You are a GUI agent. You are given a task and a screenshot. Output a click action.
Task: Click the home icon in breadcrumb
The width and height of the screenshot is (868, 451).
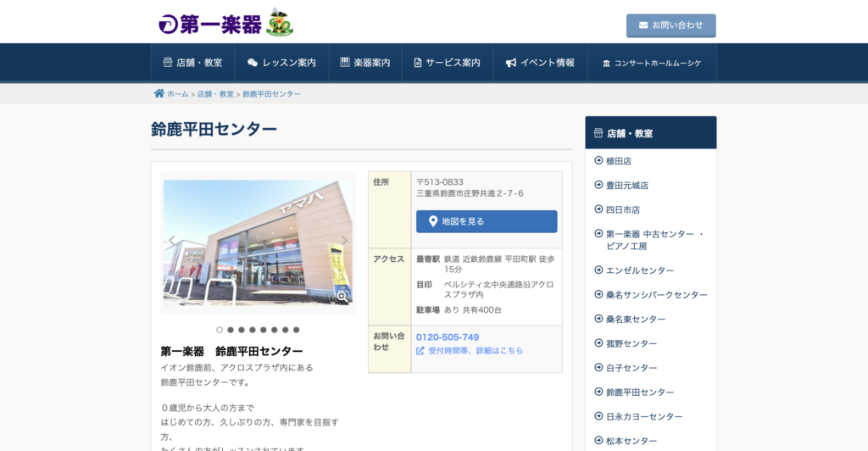pyautogui.click(x=159, y=93)
